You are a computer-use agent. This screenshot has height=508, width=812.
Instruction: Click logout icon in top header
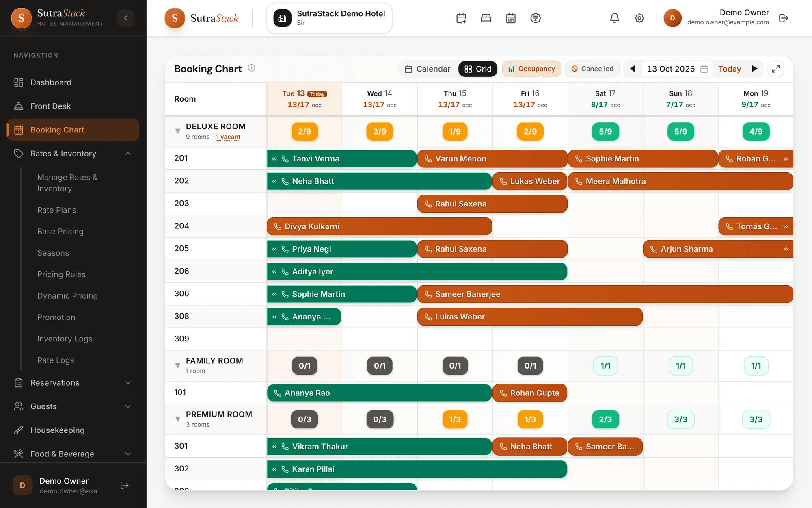click(784, 18)
